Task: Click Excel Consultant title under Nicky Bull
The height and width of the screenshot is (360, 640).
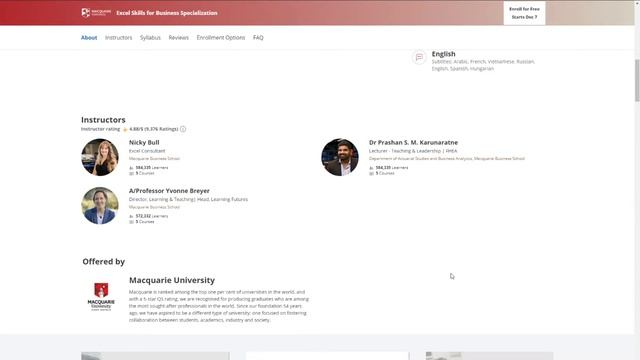Action: click(x=147, y=151)
